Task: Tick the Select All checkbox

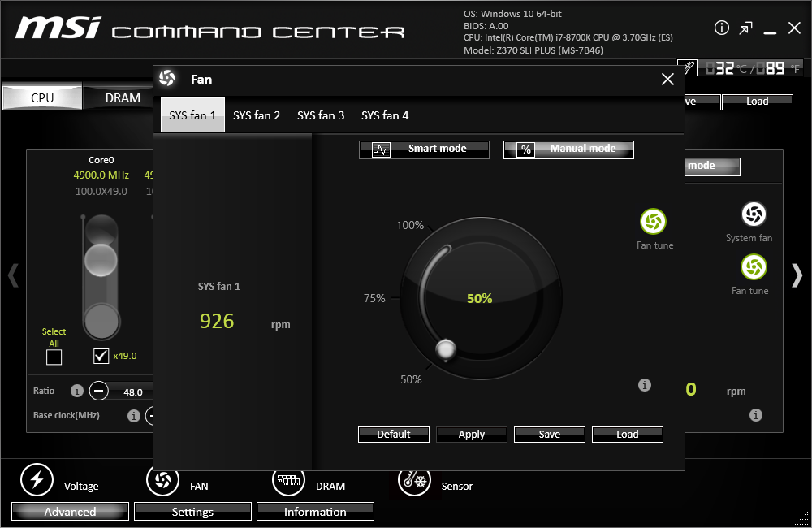Action: (54, 357)
